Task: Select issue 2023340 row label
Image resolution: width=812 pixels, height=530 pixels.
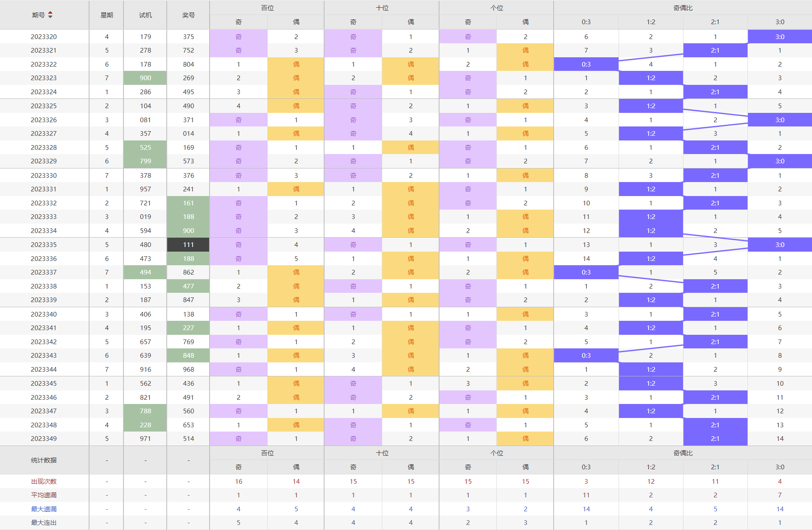Action: tap(44, 314)
